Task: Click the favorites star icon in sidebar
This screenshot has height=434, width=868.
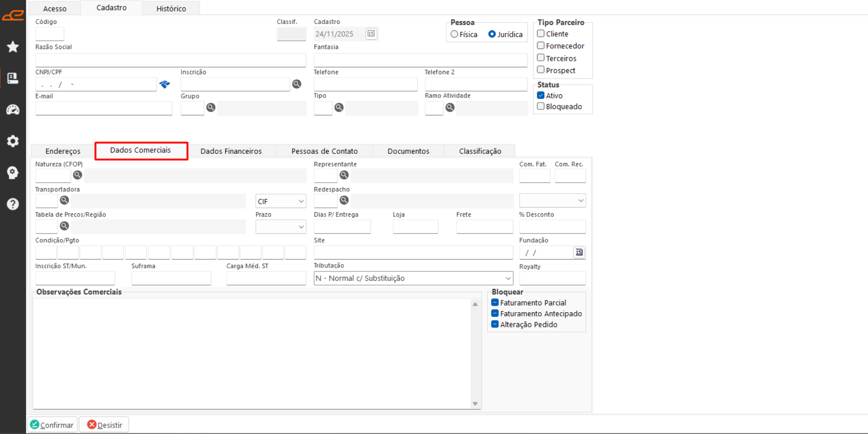Action: tap(13, 47)
